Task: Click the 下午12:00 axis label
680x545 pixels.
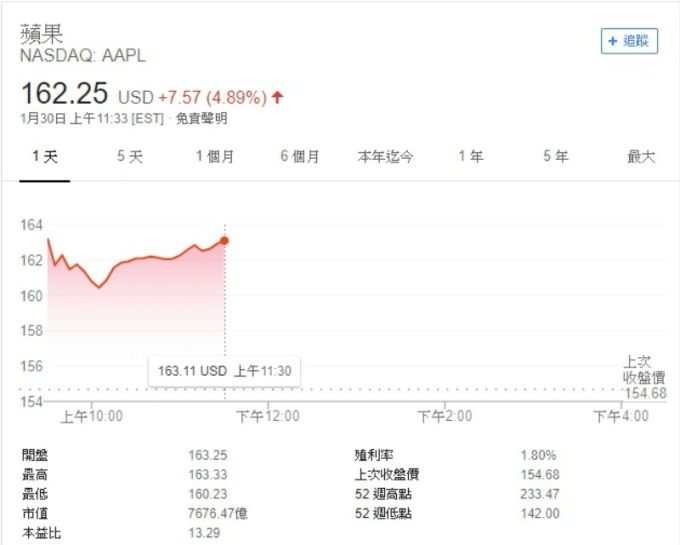Action: point(268,416)
